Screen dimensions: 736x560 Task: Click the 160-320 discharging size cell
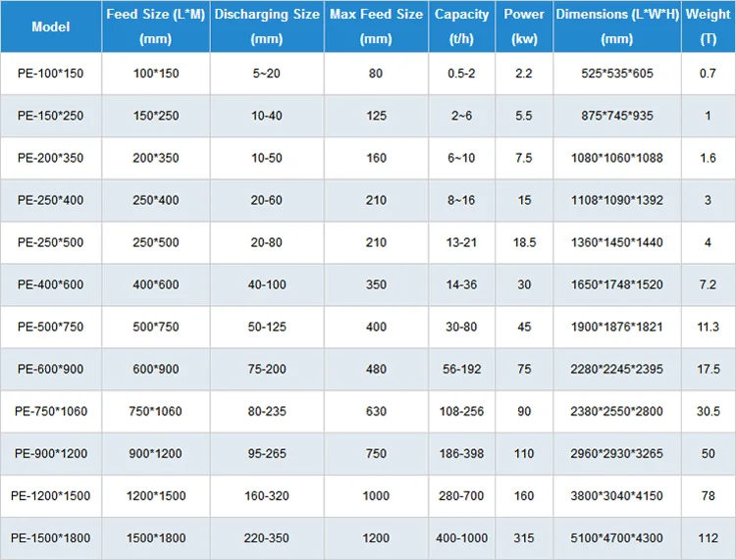tap(267, 495)
